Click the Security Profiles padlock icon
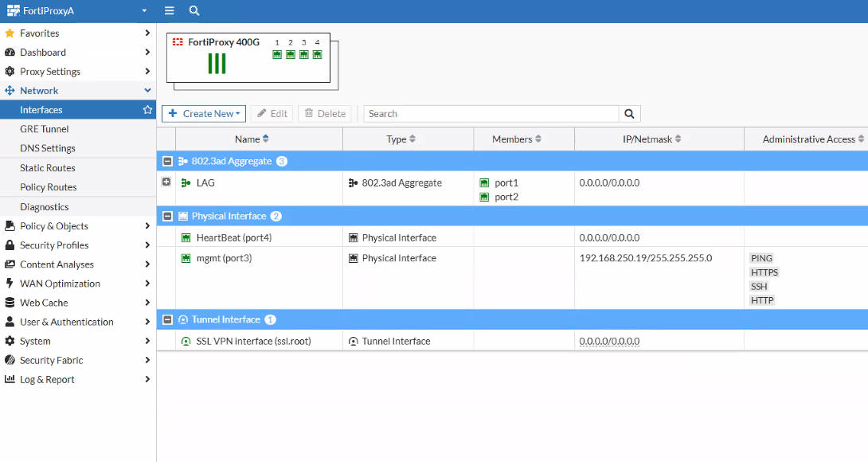 pos(10,245)
